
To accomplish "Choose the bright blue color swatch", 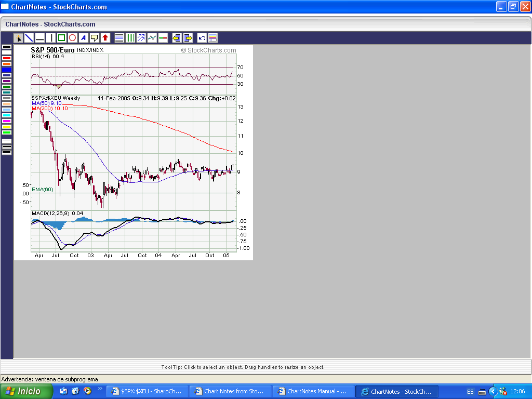I will click(x=7, y=70).
